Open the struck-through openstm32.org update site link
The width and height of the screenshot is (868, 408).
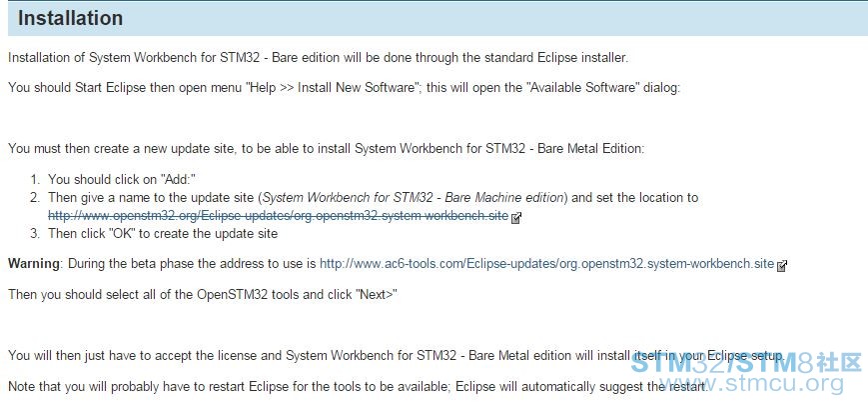tap(278, 216)
